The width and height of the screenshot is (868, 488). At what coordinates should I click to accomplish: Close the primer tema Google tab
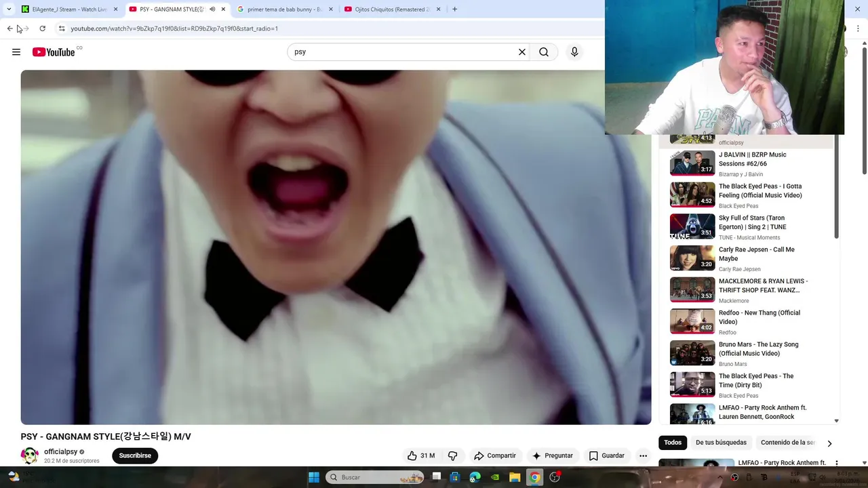[x=331, y=9]
